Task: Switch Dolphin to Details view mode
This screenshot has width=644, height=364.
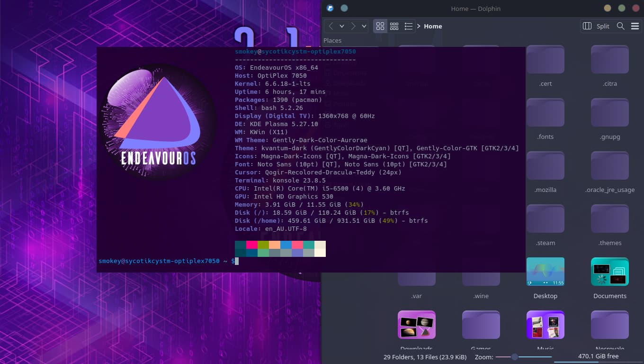Action: (408, 26)
